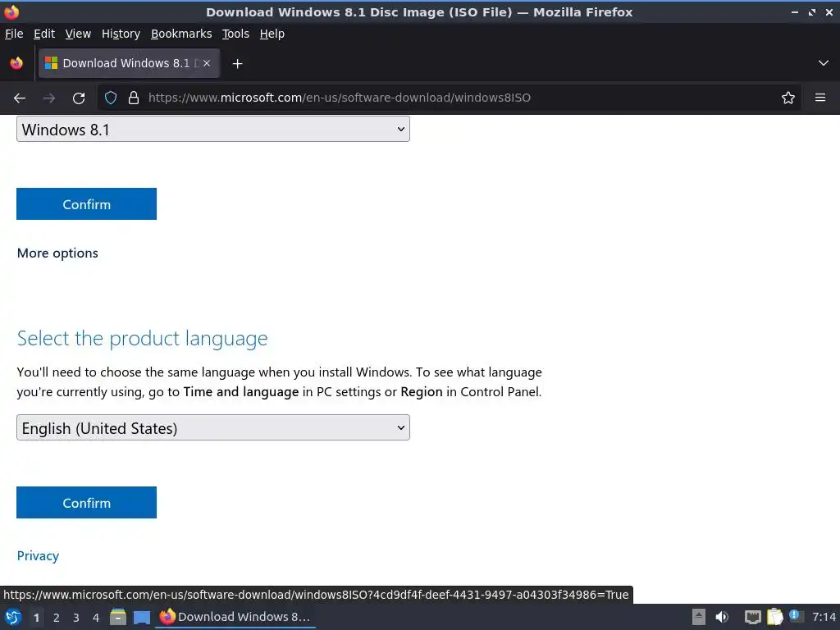Switch to workspace 2
The width and height of the screenshot is (840, 630).
point(57,618)
